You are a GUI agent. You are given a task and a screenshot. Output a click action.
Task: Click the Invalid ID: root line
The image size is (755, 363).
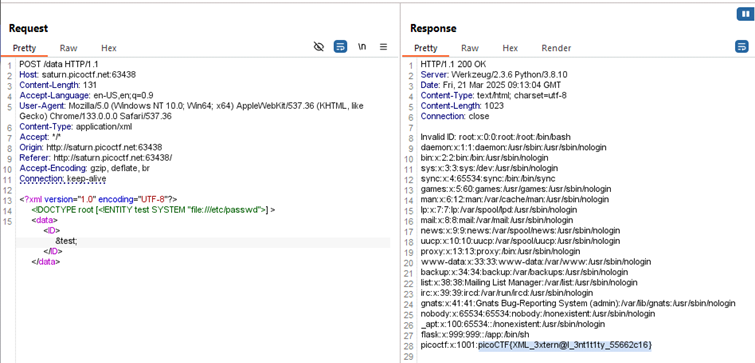point(495,137)
